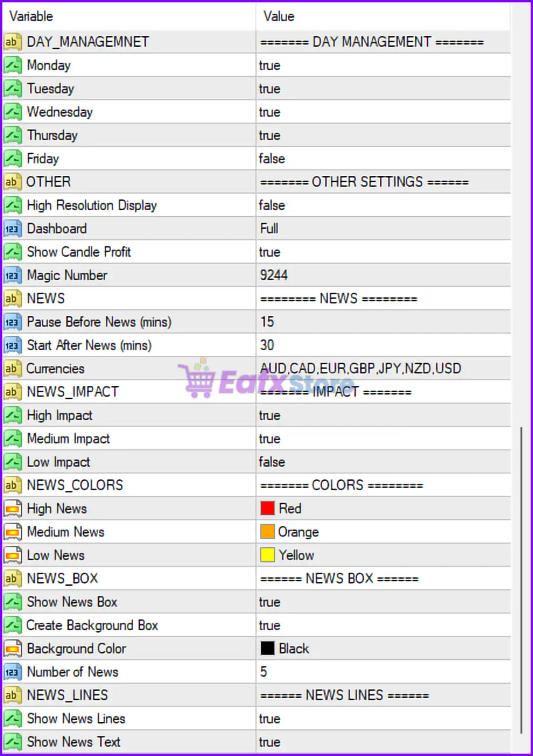533x756 pixels.
Task: Click the boolean icon beside Show News Text
Action: pyautogui.click(x=12, y=741)
